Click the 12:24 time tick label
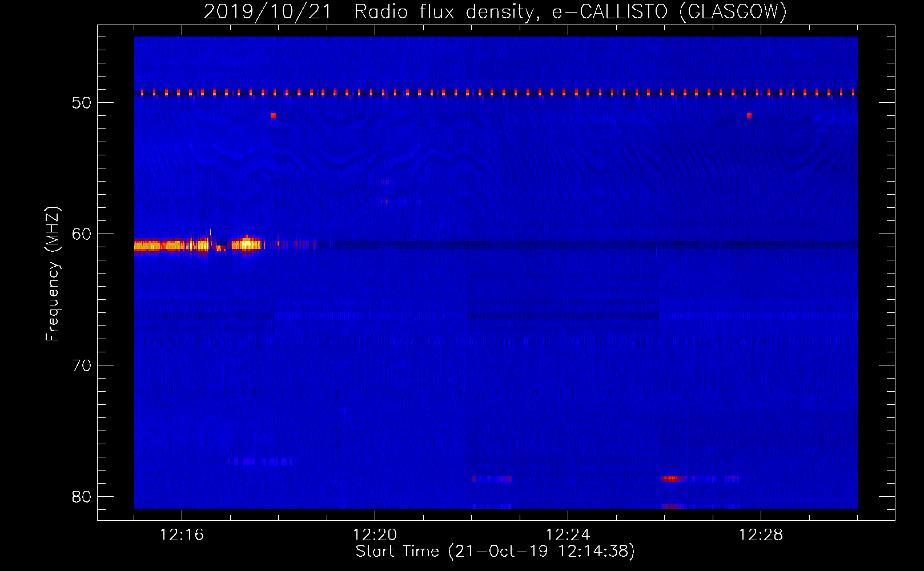This screenshot has width=924, height=571. pos(568,535)
